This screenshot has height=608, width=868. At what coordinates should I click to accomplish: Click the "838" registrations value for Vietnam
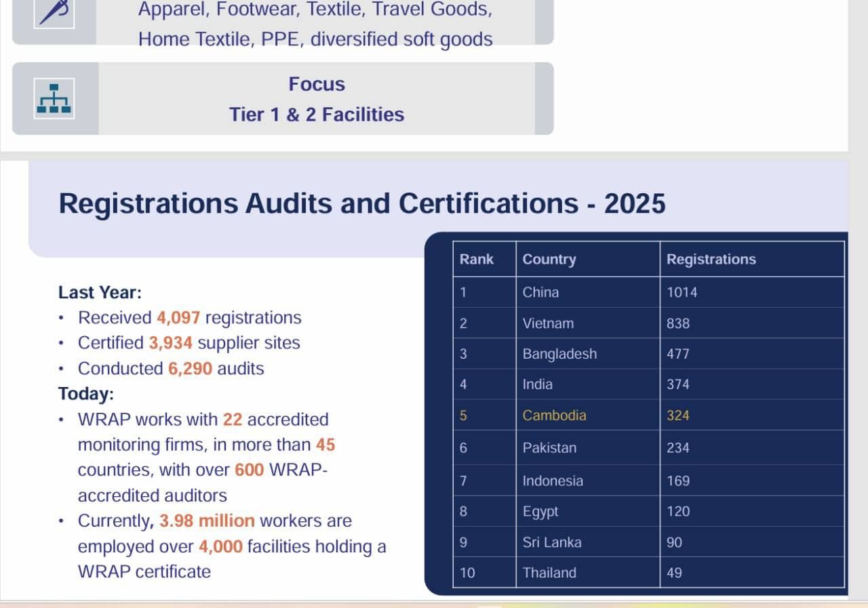678,323
